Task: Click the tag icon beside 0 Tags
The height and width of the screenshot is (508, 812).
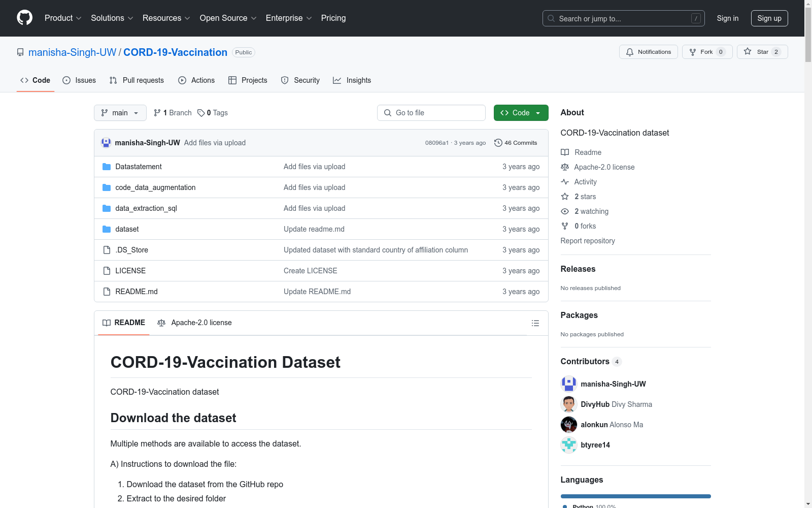Action: coord(201,113)
